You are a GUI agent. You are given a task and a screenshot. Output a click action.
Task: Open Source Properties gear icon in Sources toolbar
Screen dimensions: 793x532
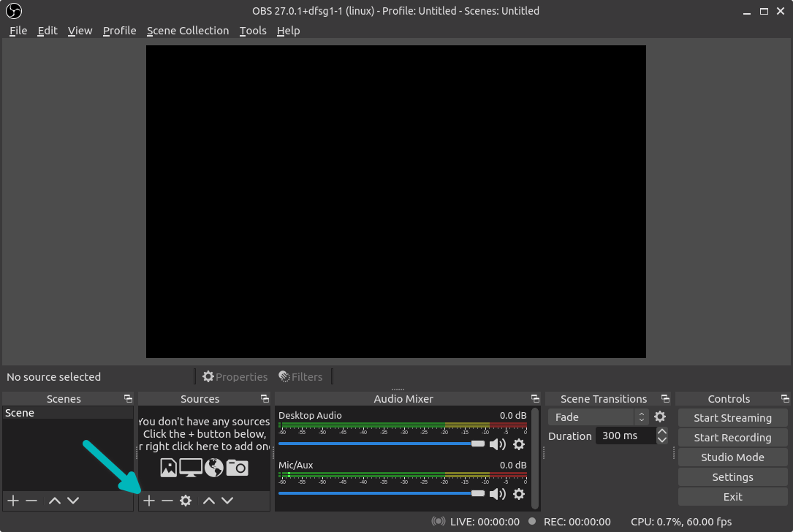click(186, 501)
